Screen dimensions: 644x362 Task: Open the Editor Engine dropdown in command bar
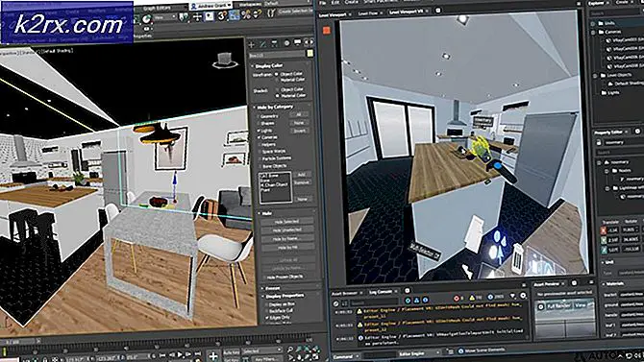pyautogui.click(x=418, y=353)
